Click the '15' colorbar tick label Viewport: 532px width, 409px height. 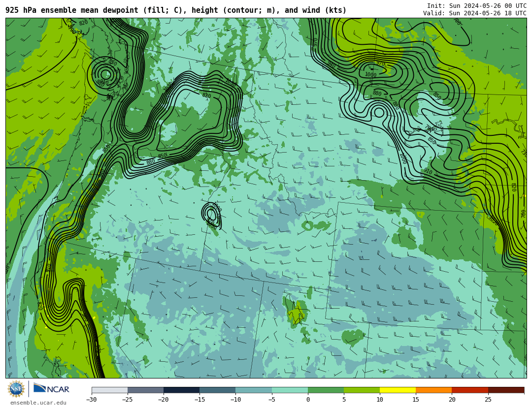[x=416, y=400]
